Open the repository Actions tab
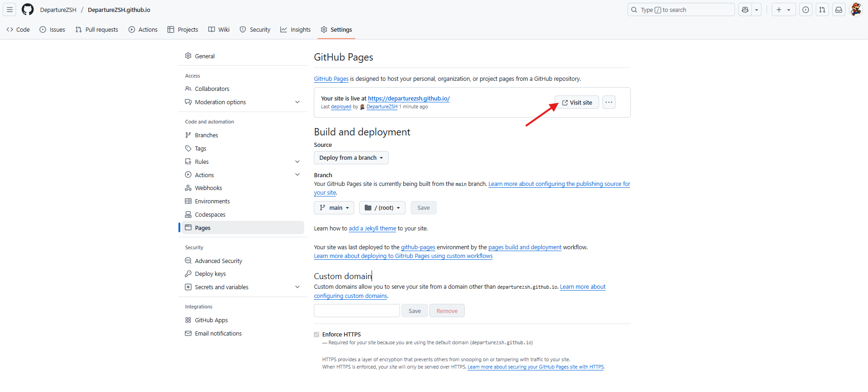This screenshot has height=392, width=868. (x=143, y=29)
